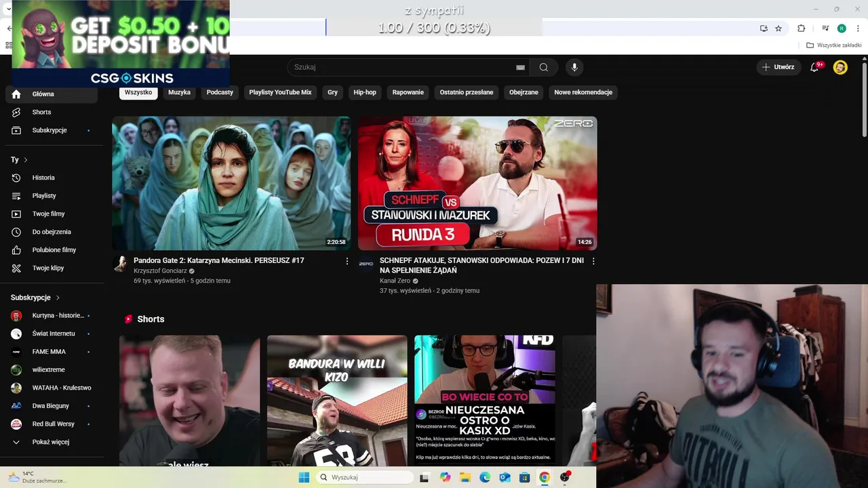Image resolution: width=868 pixels, height=488 pixels.
Task: Open Pandora Gate 2 video title link
Action: pyautogui.click(x=219, y=260)
